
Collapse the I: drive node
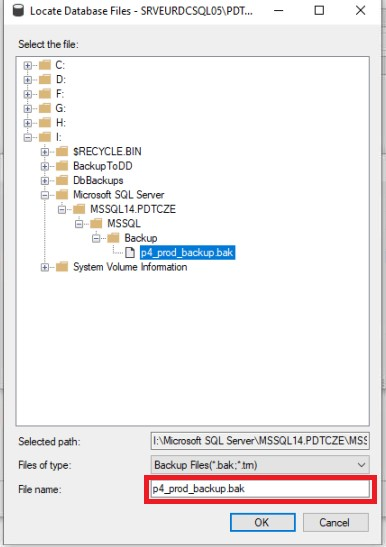(x=28, y=137)
